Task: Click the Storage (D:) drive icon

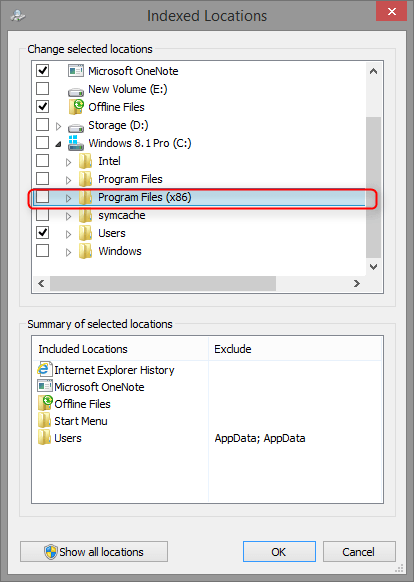Action: (x=76, y=127)
